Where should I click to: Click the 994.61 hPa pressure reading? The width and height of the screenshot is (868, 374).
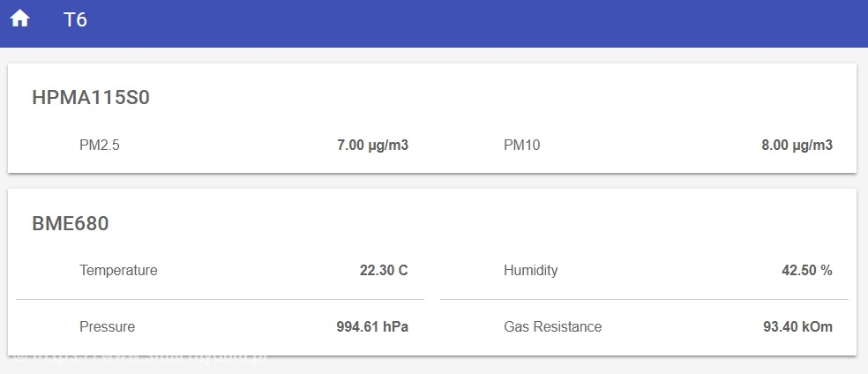(371, 327)
